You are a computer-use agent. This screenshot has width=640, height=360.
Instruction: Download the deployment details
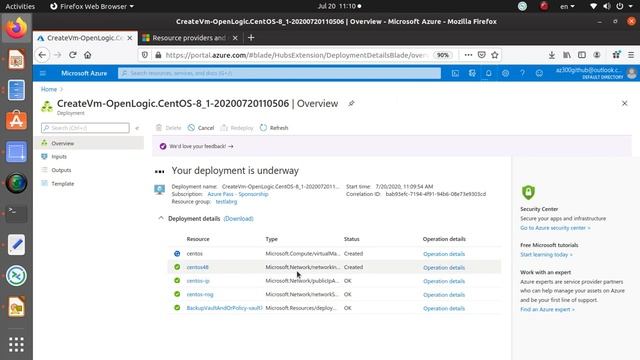(238, 219)
